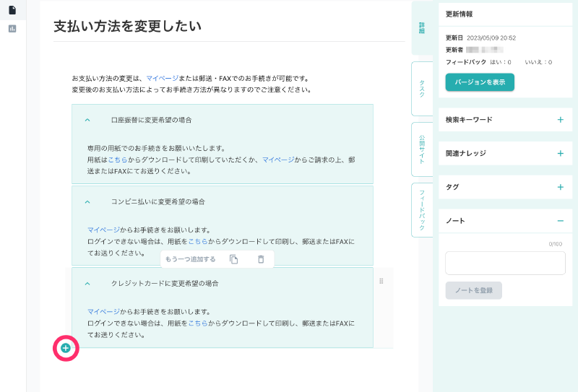Switch to the 公開サイト vertical tab
578x392 pixels.
click(x=422, y=148)
